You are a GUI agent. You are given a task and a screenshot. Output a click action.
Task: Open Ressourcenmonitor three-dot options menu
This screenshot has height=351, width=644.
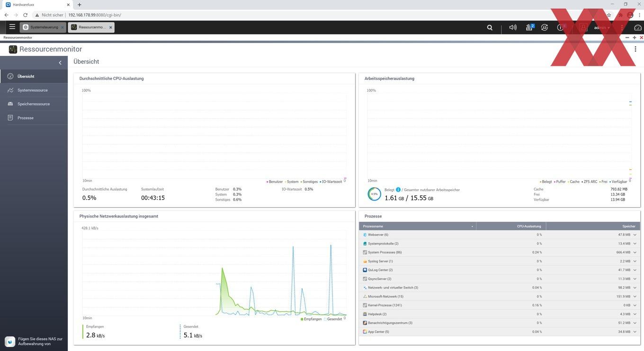[635, 49]
